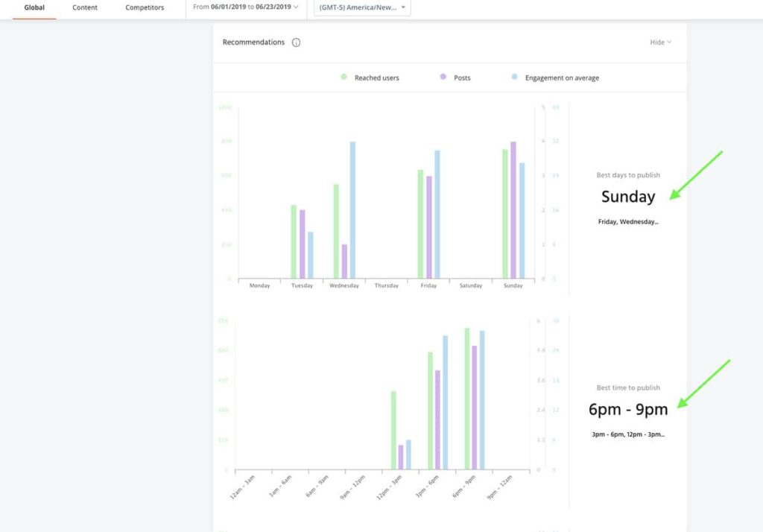The height and width of the screenshot is (532, 763).
Task: Click the "Friday, Wednesday..." secondary days text
Action: (x=628, y=221)
